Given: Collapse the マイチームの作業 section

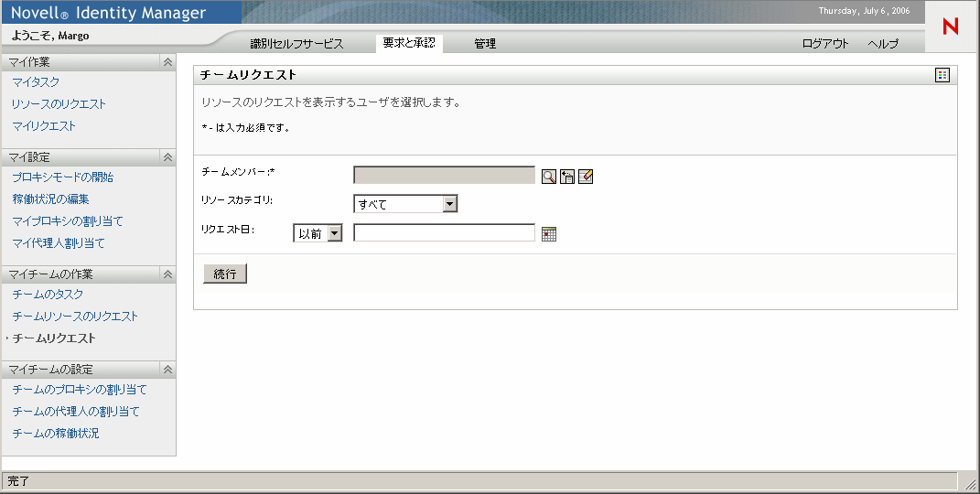Looking at the screenshot, I should coord(167,274).
